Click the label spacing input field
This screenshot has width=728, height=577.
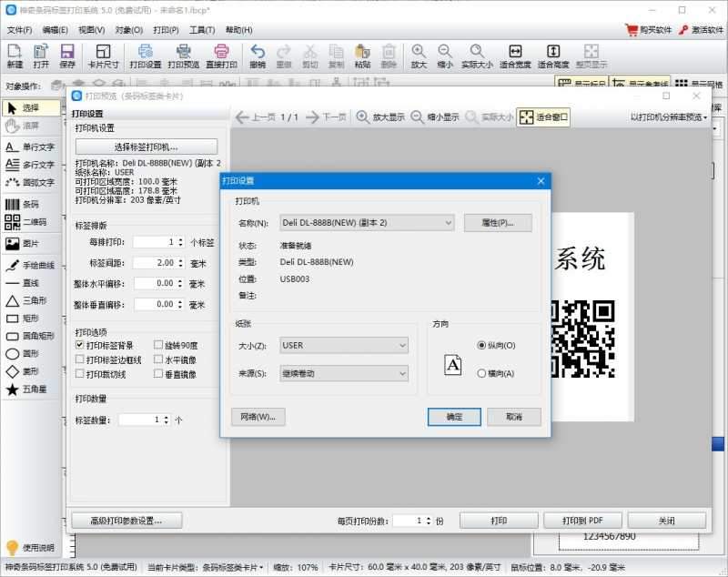coord(153,262)
